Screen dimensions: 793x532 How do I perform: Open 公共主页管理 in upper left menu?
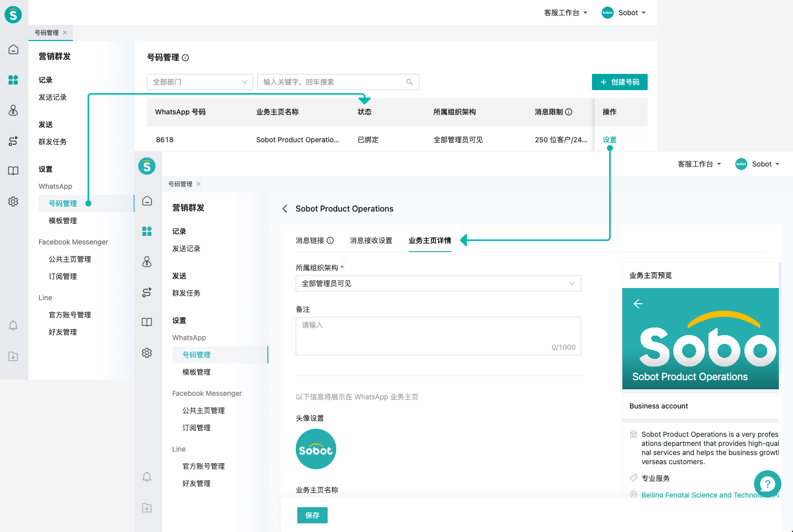[x=70, y=259]
